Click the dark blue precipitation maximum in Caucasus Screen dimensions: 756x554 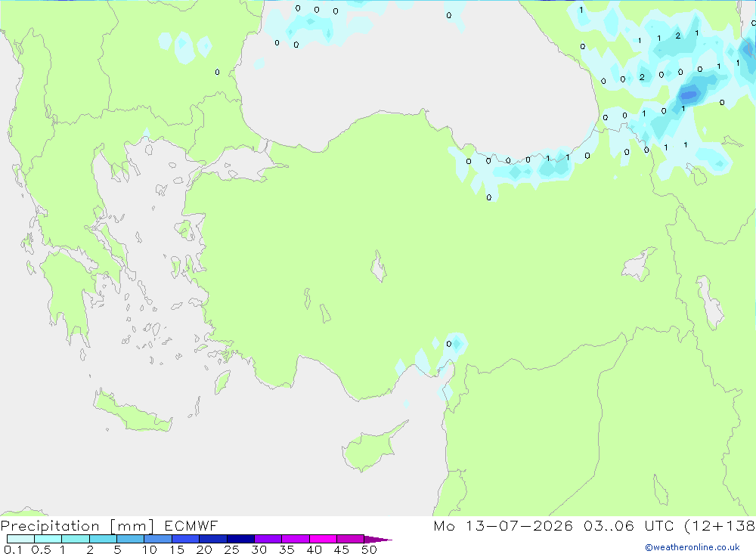[689, 94]
